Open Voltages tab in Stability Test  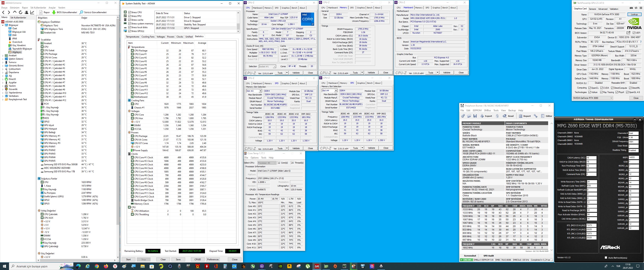[161, 37]
